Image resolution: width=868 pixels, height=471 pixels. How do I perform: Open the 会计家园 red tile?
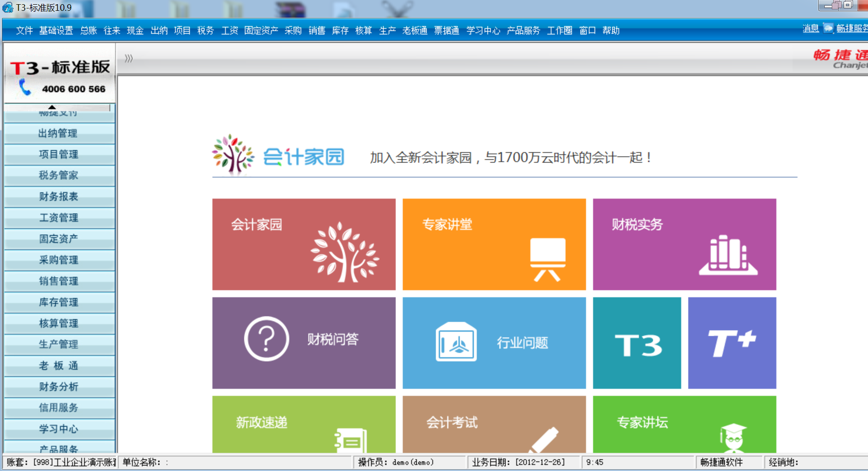(x=304, y=244)
